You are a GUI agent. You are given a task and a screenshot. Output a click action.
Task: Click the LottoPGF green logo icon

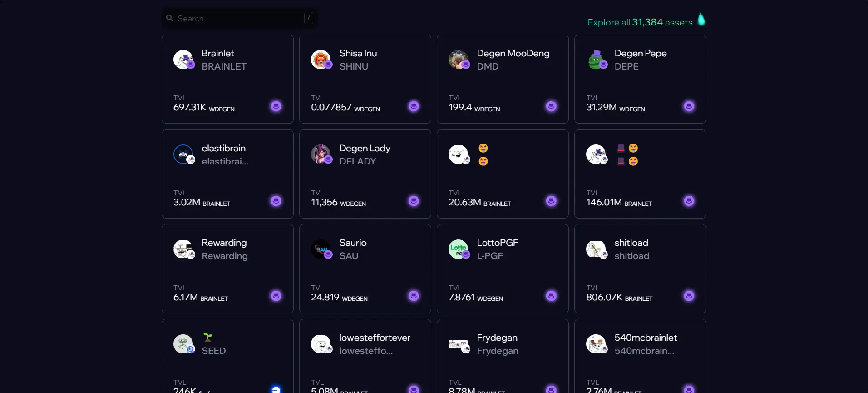click(459, 249)
